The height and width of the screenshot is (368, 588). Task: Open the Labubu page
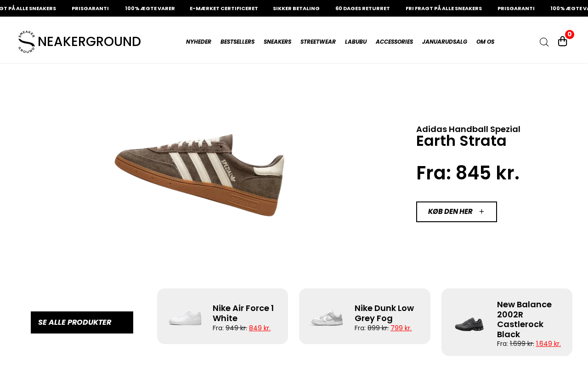pos(356,42)
